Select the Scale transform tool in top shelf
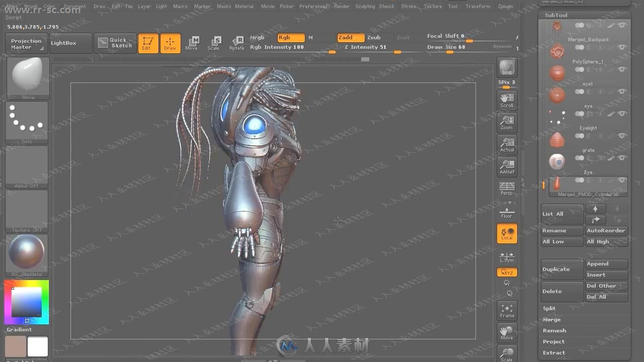The width and height of the screenshot is (644, 362). pos(213,43)
